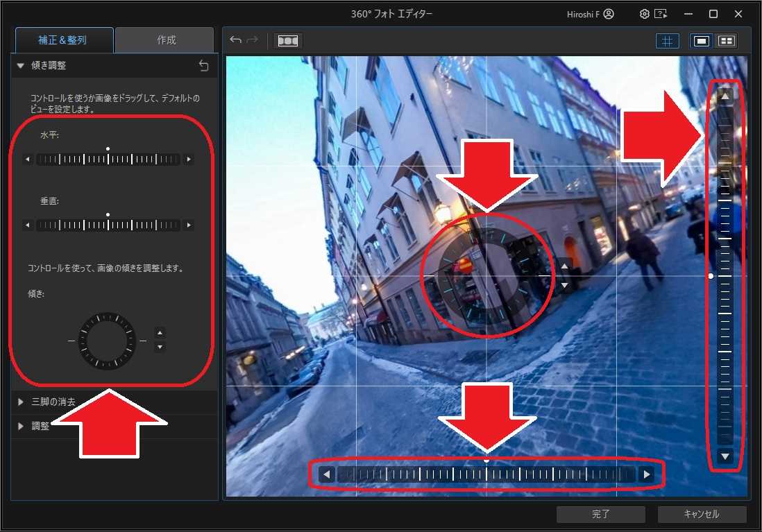Click the Hiroshi F account icon
The height and width of the screenshot is (532, 762).
(607, 13)
